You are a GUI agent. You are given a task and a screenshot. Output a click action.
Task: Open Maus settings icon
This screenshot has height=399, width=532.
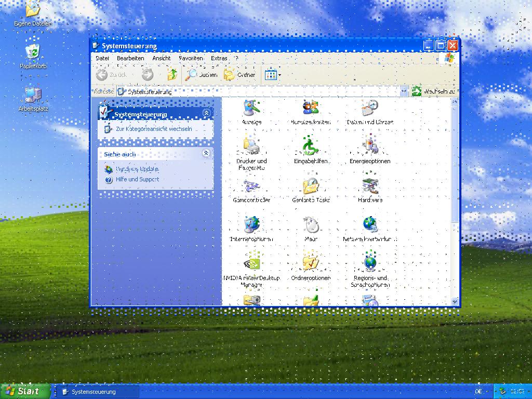(311, 229)
